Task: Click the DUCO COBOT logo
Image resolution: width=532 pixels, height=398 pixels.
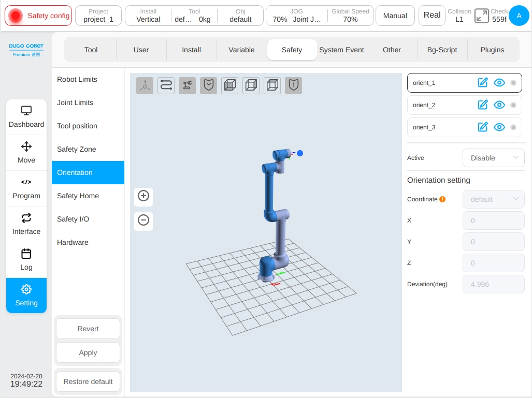Action: click(26, 50)
